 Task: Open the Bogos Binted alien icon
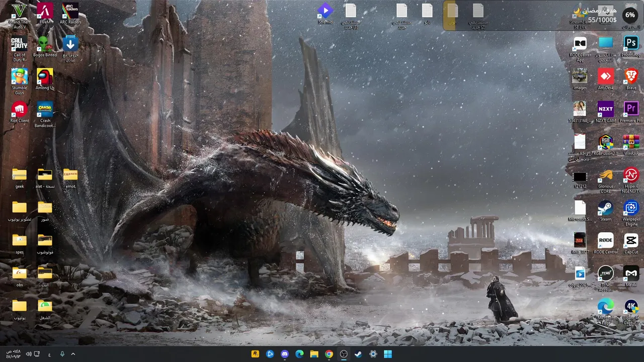pos(45,46)
